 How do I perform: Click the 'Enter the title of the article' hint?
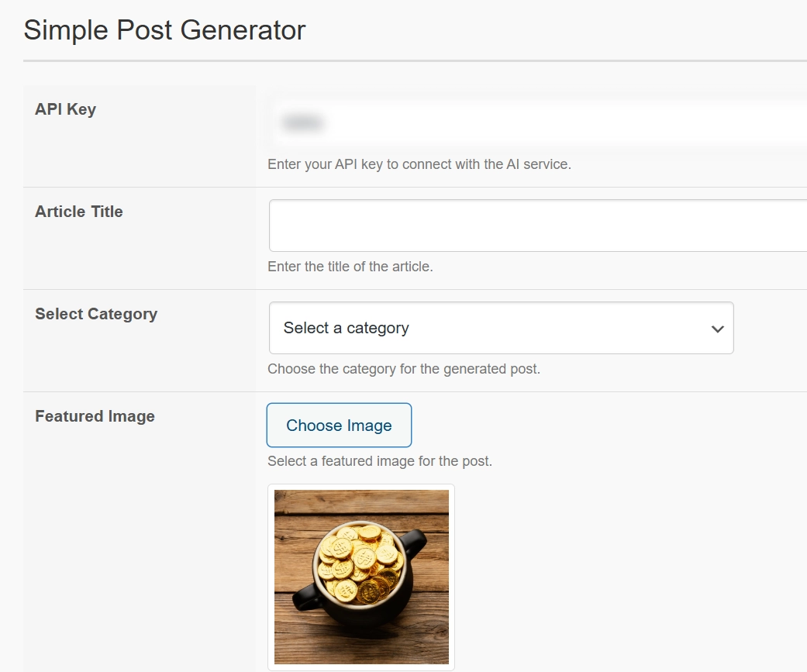350,267
